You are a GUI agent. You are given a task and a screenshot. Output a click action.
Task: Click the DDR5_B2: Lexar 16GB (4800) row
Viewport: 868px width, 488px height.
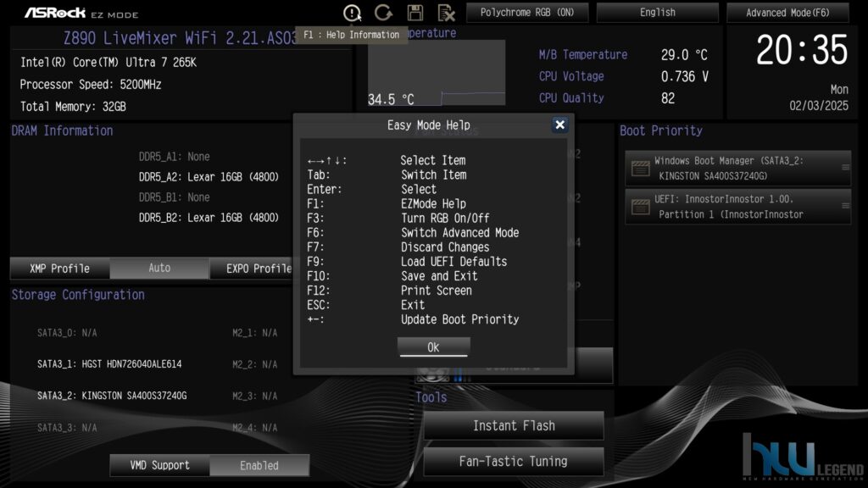(209, 218)
